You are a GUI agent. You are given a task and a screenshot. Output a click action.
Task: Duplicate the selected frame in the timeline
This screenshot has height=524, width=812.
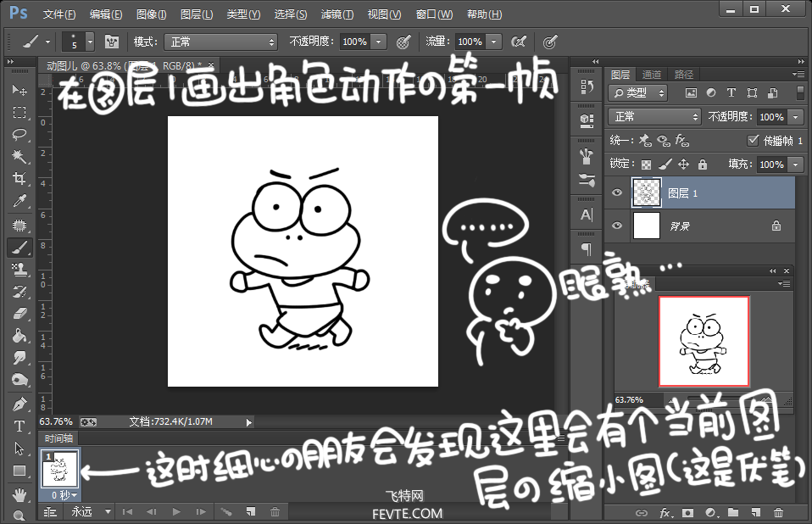pyautogui.click(x=251, y=511)
